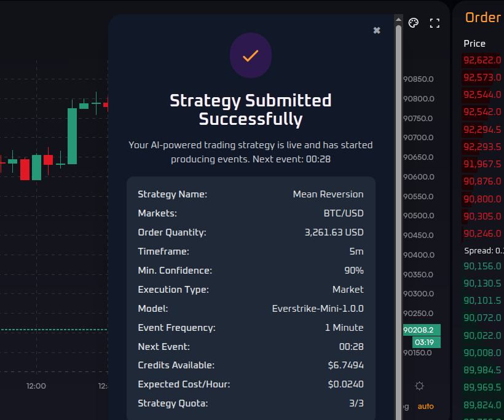The height and width of the screenshot is (420, 504).
Task: Click the 12:00 timestamp on the chart axis
Action: [36, 386]
